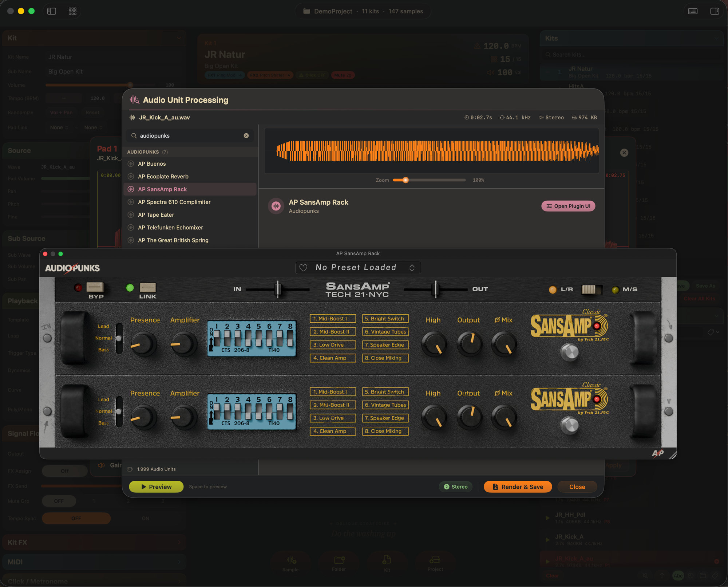Select AP Spectra 610 Complimiter plugin
This screenshot has width=728, height=587.
190,202
